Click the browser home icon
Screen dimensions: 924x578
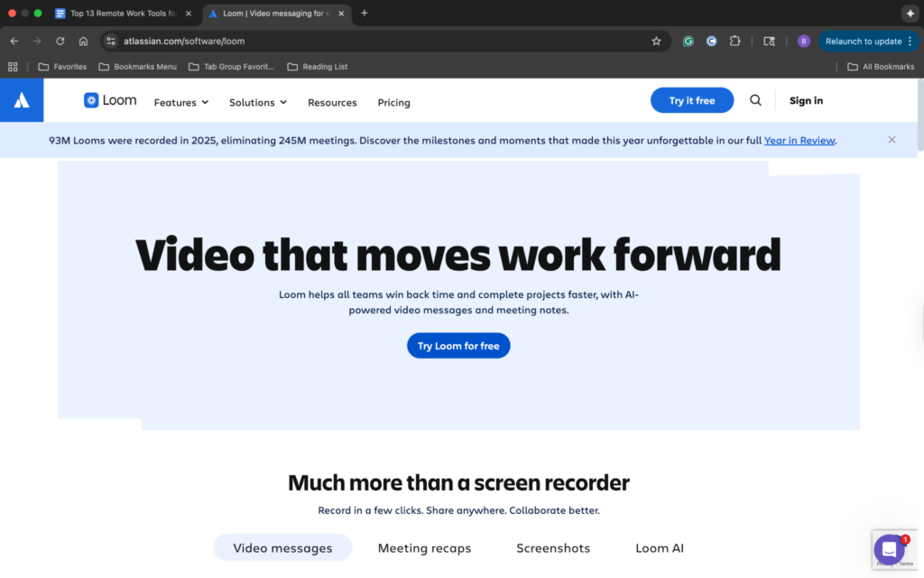83,42
